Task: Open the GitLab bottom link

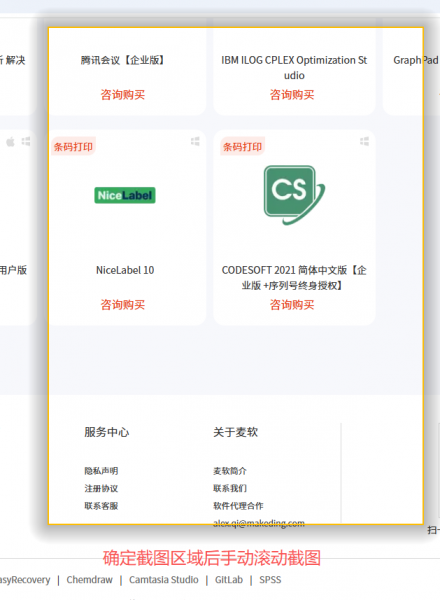Action: point(229,580)
